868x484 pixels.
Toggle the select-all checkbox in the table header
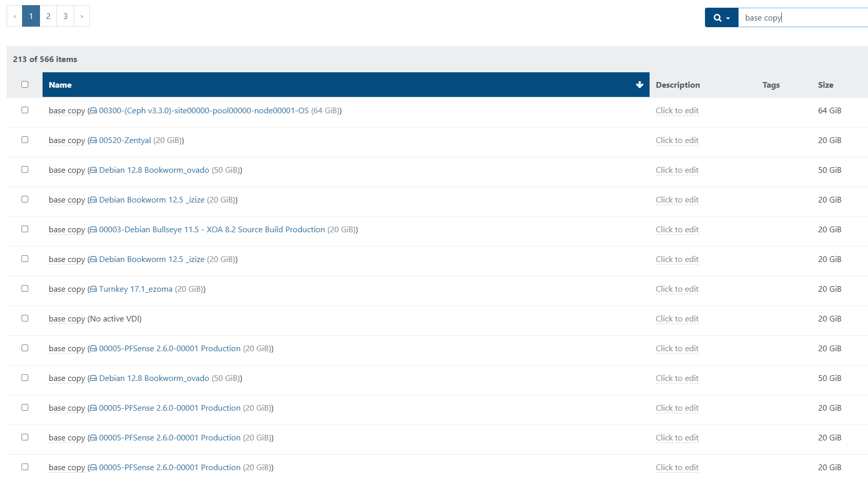pyautogui.click(x=25, y=85)
